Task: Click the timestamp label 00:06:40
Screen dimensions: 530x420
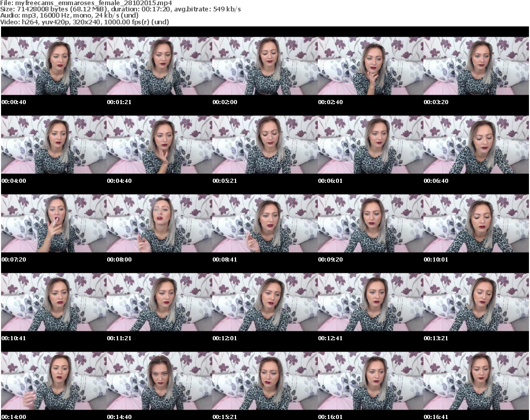Action: click(x=436, y=181)
